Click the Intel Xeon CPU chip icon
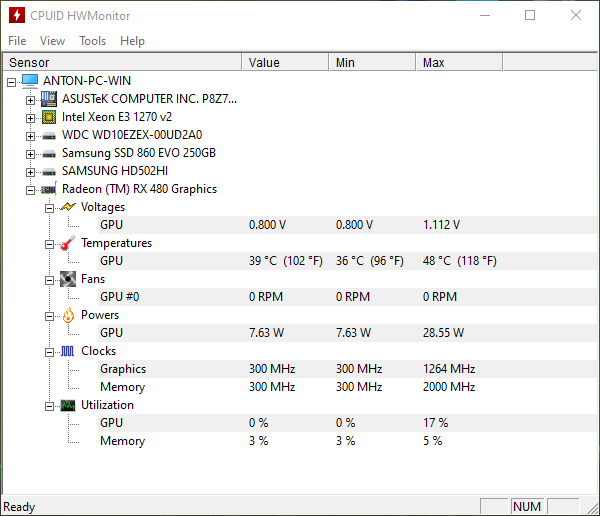Screen dimensions: 600x516 [49, 117]
